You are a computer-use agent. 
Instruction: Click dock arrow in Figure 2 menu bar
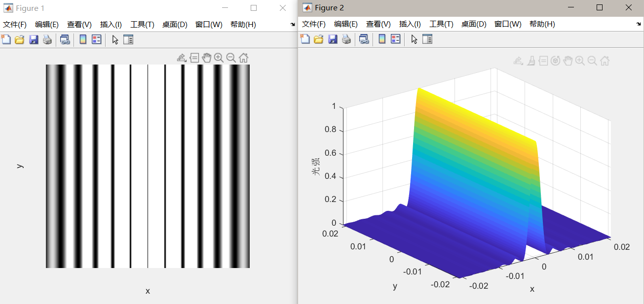coord(639,24)
